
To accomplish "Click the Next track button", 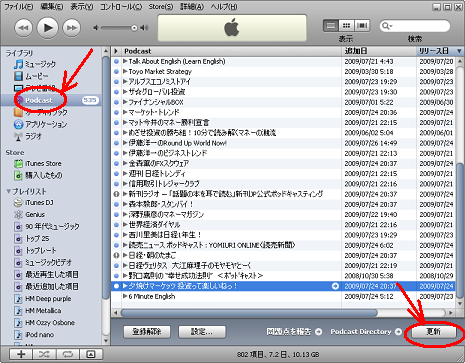I will 72,28.
